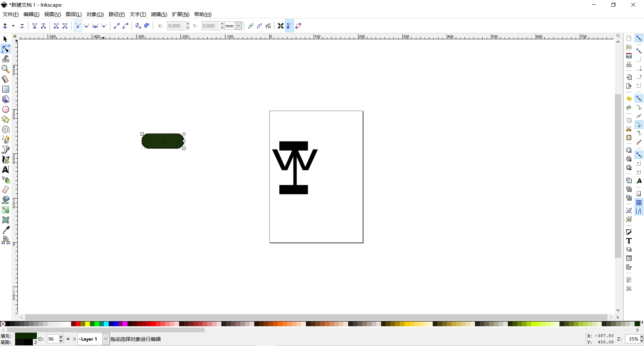Select the Calligraphy tool
Viewport: 644px width, 346px height.
(x=6, y=160)
